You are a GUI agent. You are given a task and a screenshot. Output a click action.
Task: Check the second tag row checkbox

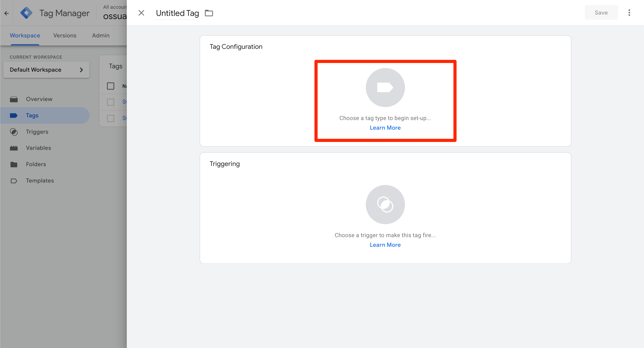tap(110, 118)
